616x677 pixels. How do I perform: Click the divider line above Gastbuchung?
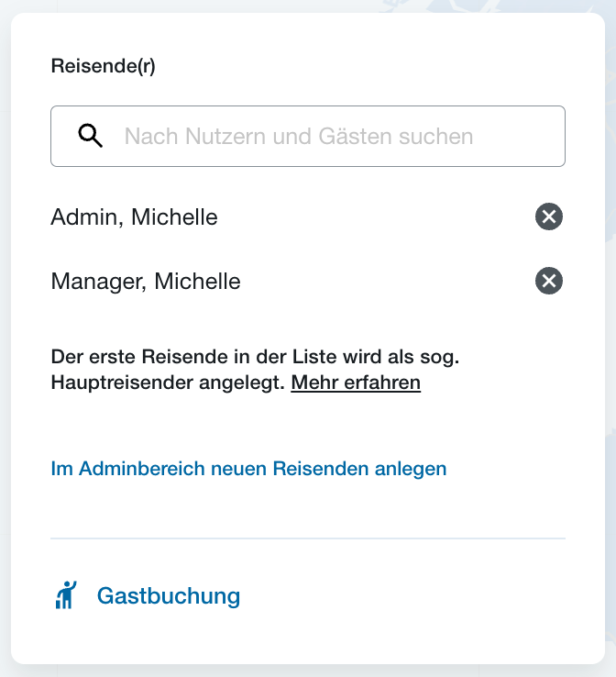click(308, 538)
